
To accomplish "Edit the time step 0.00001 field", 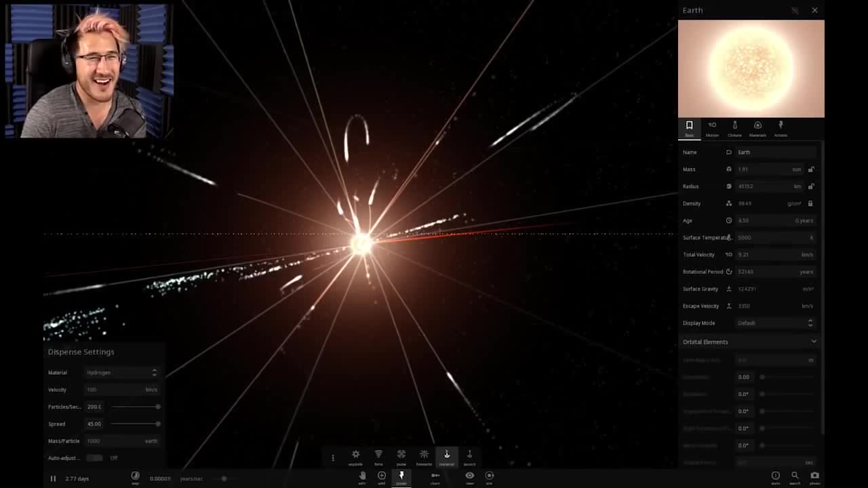I will [160, 479].
